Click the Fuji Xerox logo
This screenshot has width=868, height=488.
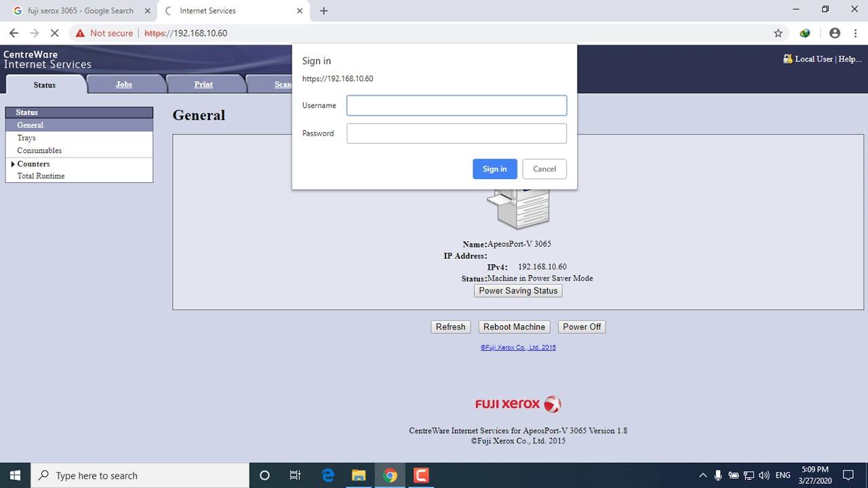click(x=518, y=404)
